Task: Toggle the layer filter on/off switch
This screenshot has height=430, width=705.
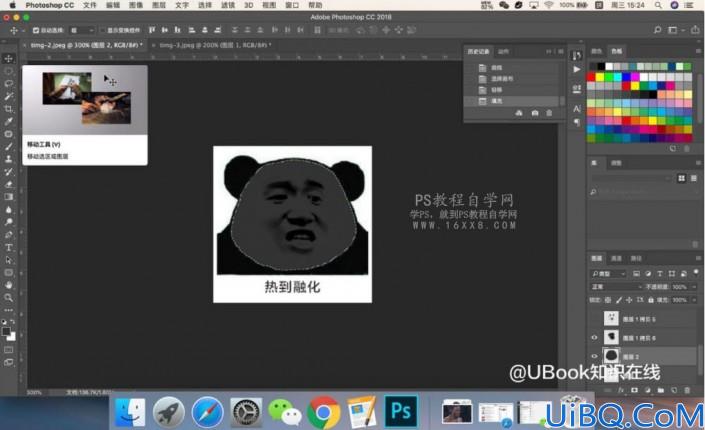Action: click(x=696, y=273)
